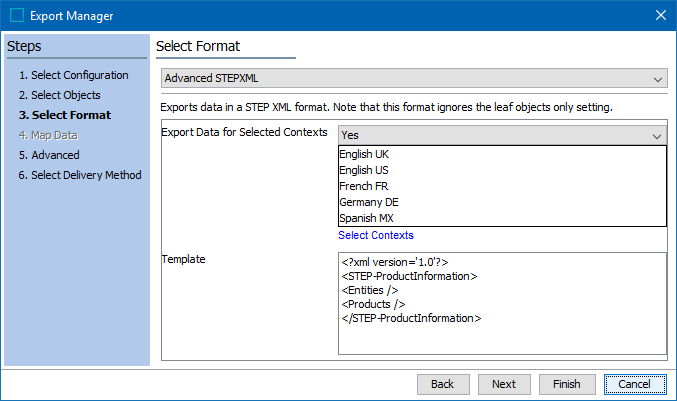Close the Export Manager dialog

coord(660,15)
